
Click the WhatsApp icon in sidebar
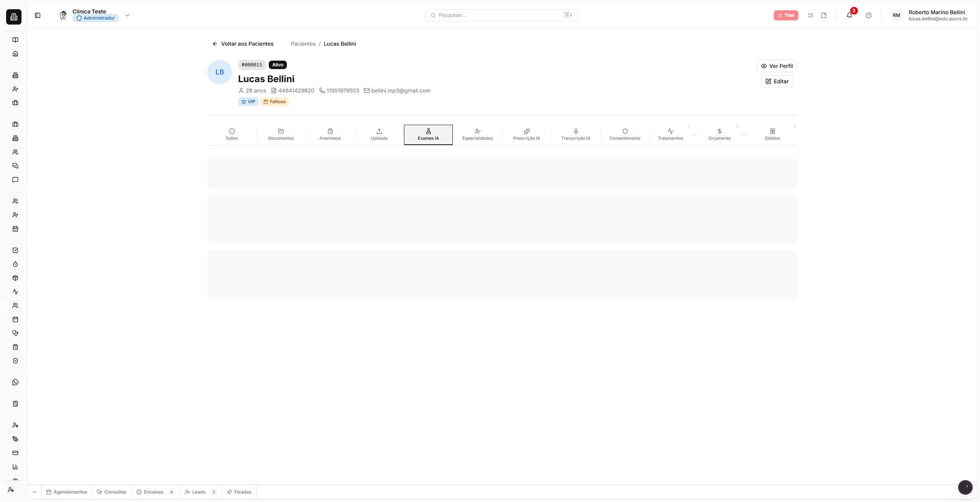tap(15, 382)
